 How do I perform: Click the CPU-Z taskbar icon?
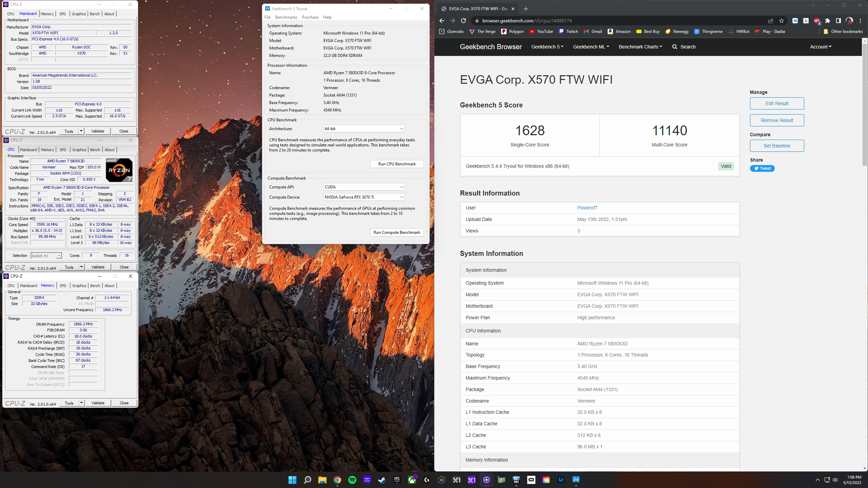pos(487,480)
